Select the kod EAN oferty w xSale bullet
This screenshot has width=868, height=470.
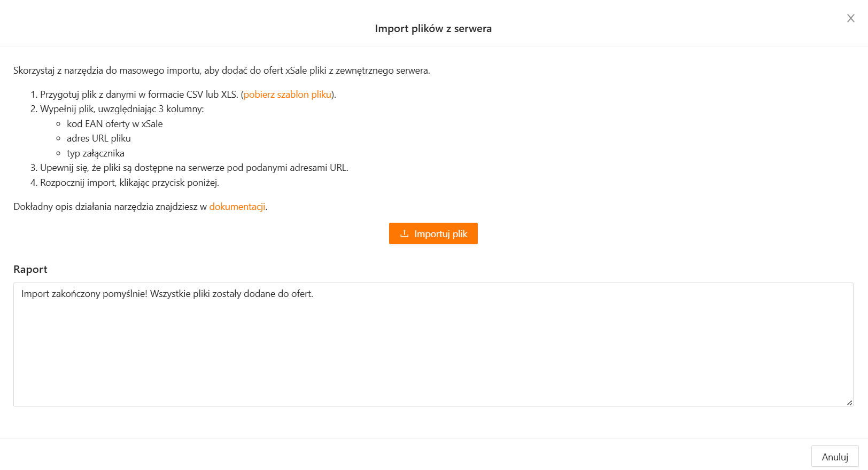click(x=114, y=124)
